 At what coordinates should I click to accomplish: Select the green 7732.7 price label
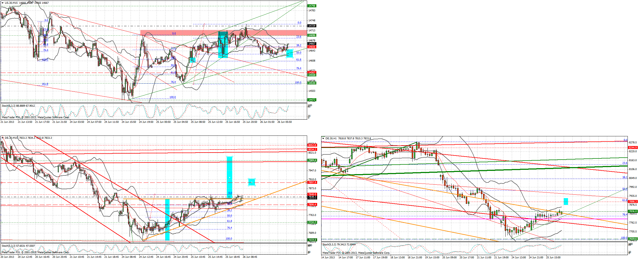[x=312, y=222]
